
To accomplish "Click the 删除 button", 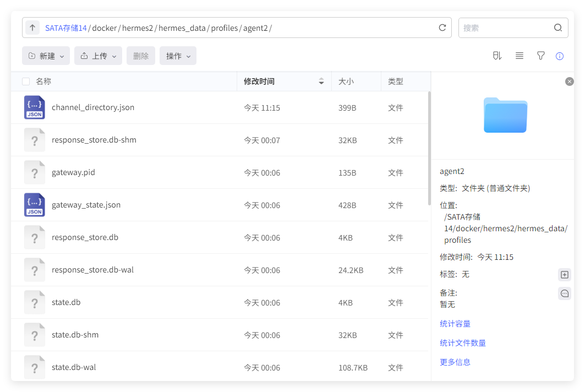I will click(x=141, y=56).
